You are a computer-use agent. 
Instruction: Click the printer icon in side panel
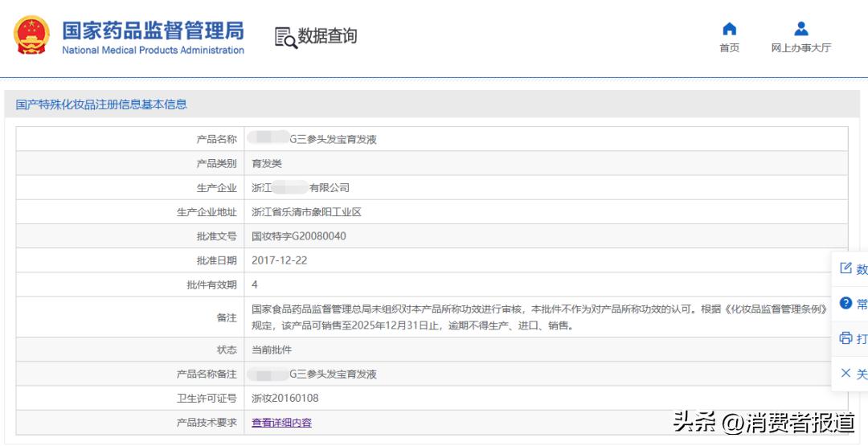click(x=845, y=338)
